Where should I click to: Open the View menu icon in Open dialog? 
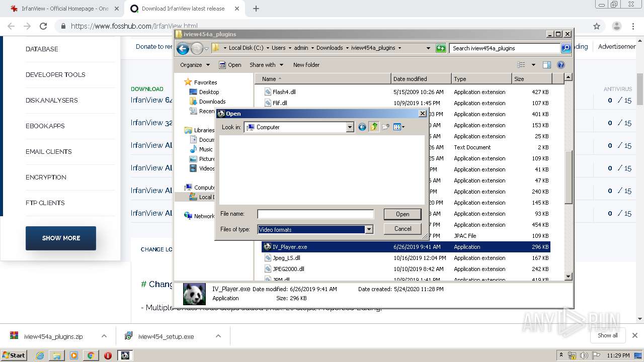pos(399,127)
